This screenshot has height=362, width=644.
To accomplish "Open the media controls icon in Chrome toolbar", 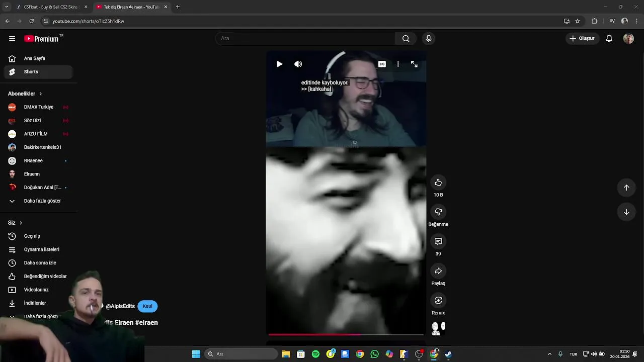I will click(612, 21).
